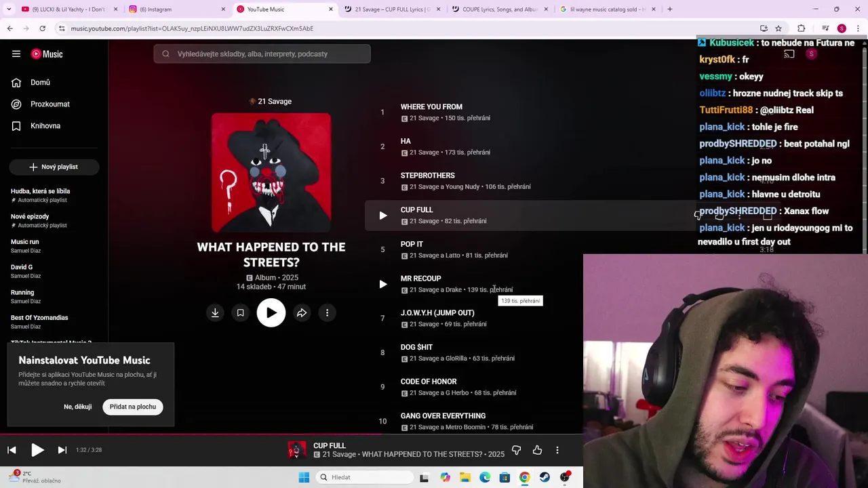Select track J.O.W.Y.H (JUMP OUT)
Viewport: 868px width, 488px height.
pyautogui.click(x=437, y=313)
